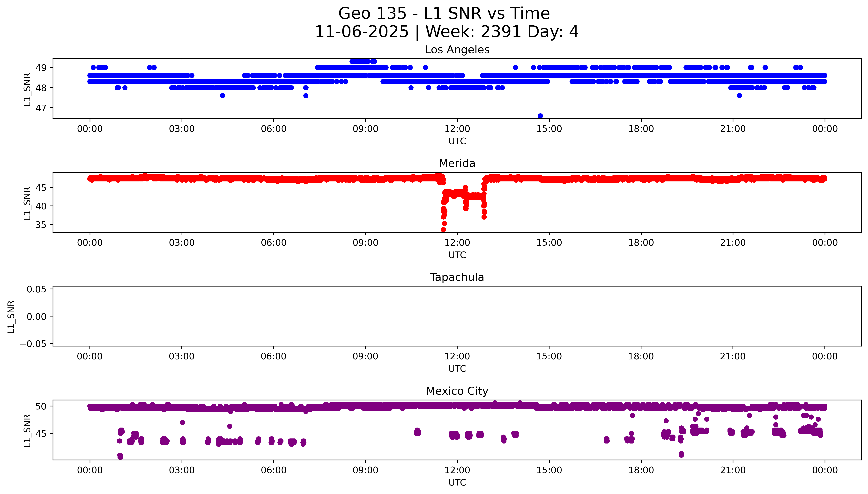Click the 03:00 tick label under Merida plot
The height and width of the screenshot is (494, 868).
182,243
